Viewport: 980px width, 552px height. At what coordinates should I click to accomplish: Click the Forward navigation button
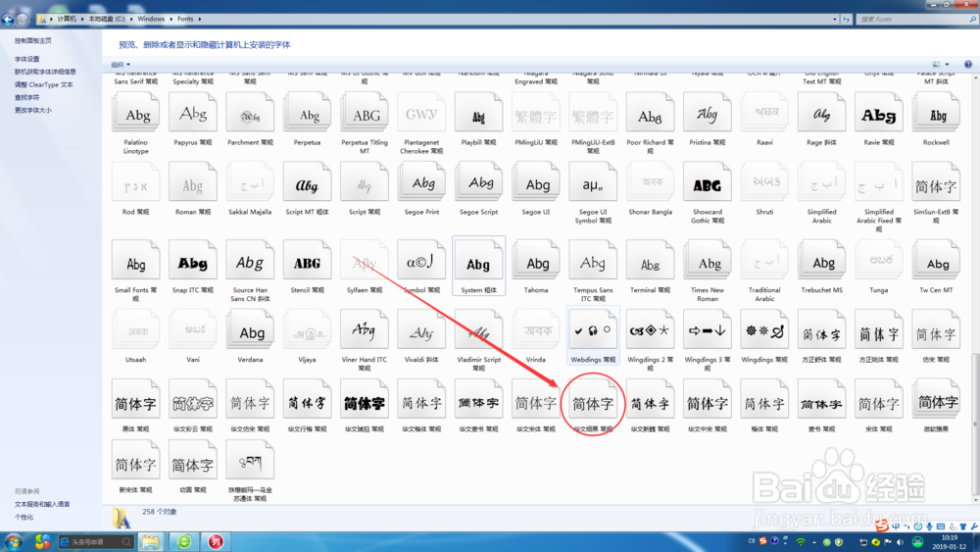pyautogui.click(x=22, y=20)
